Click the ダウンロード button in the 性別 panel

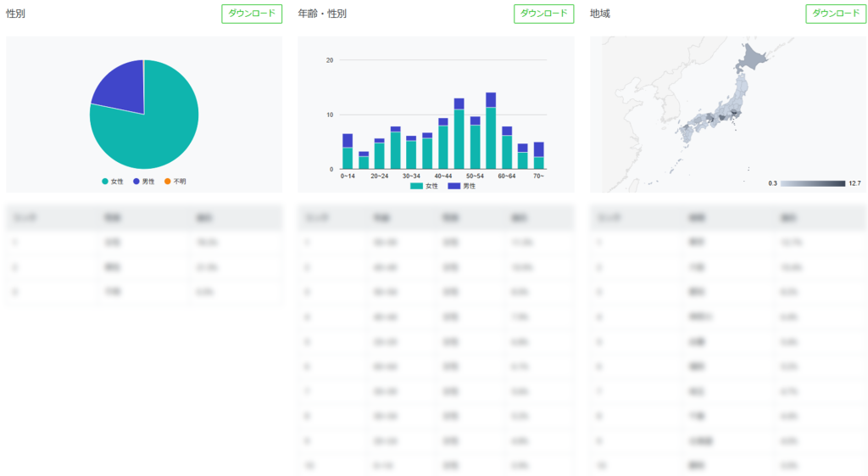(252, 14)
